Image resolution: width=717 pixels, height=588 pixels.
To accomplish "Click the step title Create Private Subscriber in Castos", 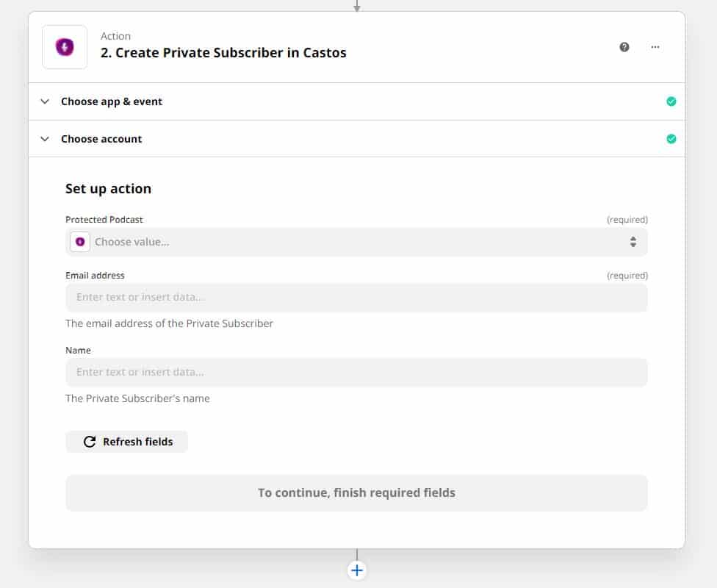I will 223,53.
